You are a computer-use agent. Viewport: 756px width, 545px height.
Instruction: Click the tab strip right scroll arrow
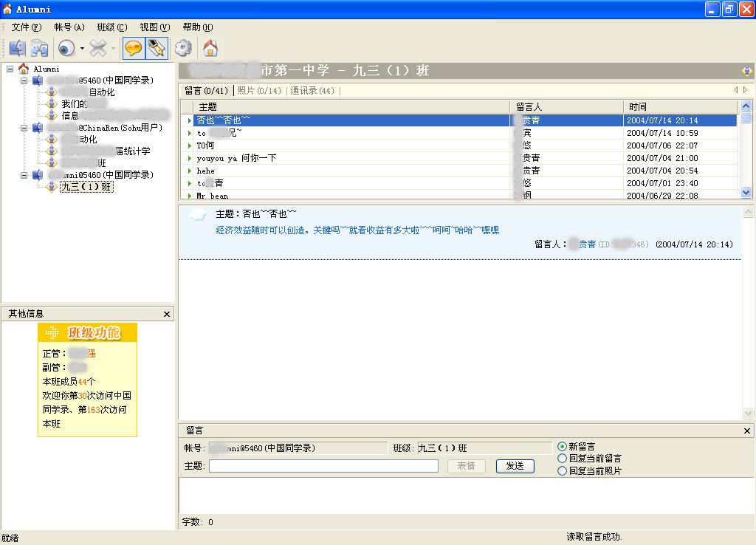pos(746,90)
